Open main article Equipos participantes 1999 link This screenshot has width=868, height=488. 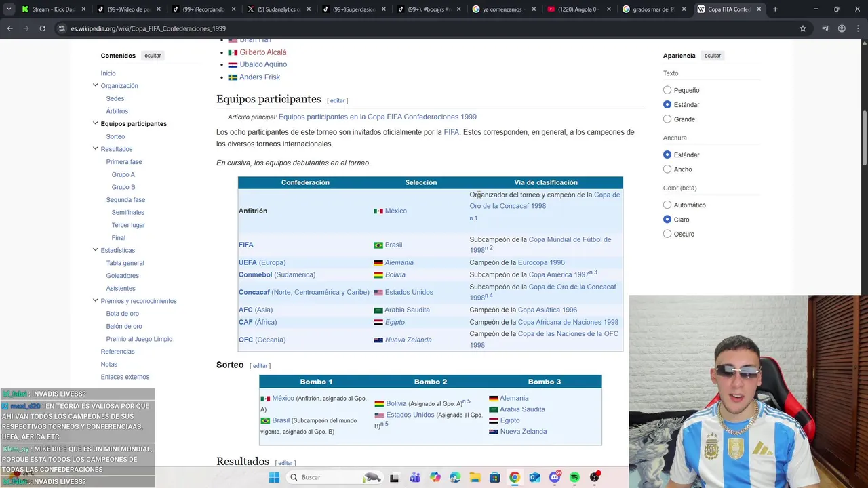378,117
